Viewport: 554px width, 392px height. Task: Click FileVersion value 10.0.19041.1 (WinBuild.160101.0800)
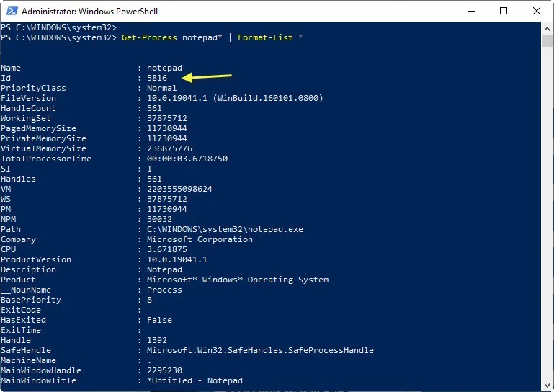235,98
